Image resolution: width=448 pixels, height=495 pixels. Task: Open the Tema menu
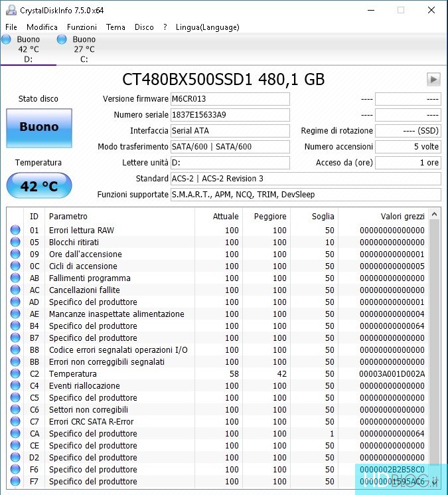coord(115,27)
